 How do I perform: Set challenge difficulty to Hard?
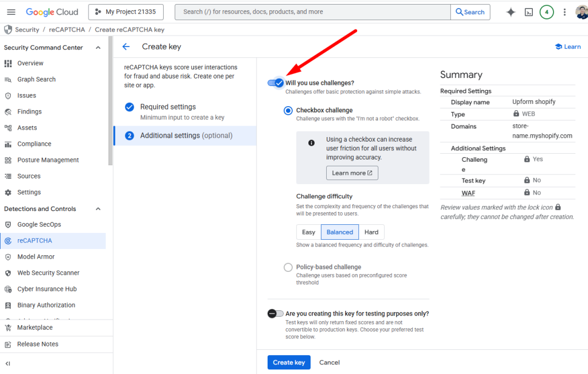click(x=372, y=232)
